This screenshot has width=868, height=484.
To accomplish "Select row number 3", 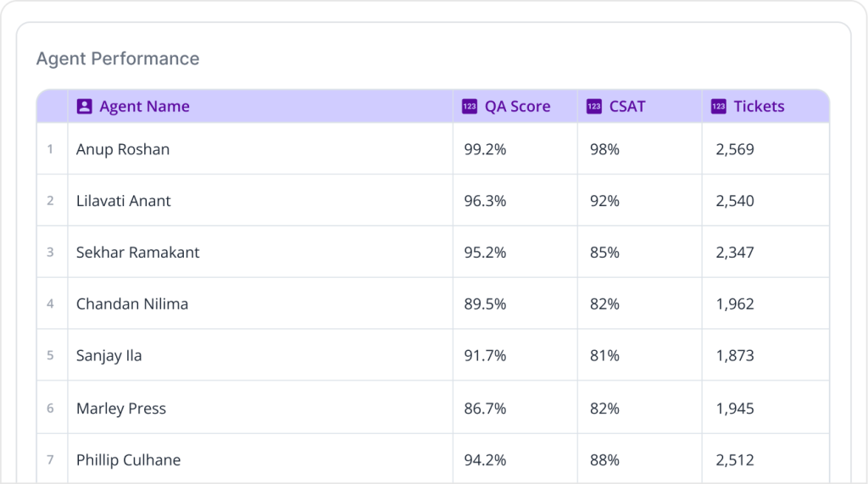I will (50, 252).
